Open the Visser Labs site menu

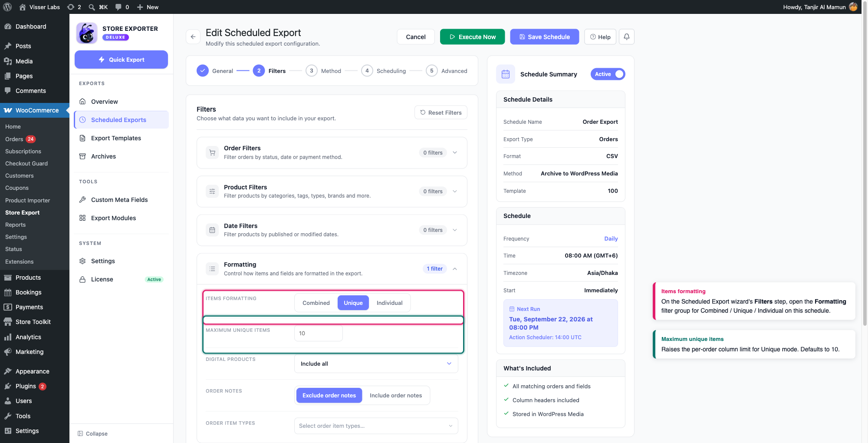click(x=39, y=7)
